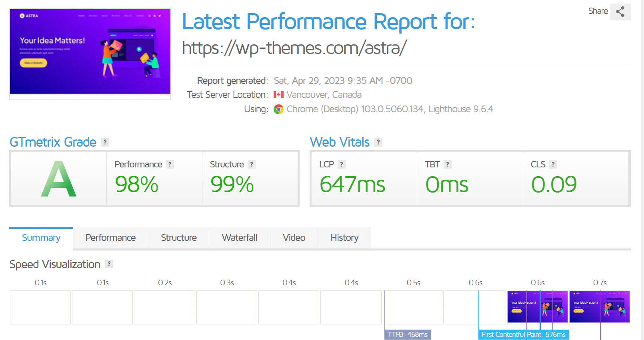Click the First Contentful Paint marker label
644x340 pixels.
(x=523, y=334)
